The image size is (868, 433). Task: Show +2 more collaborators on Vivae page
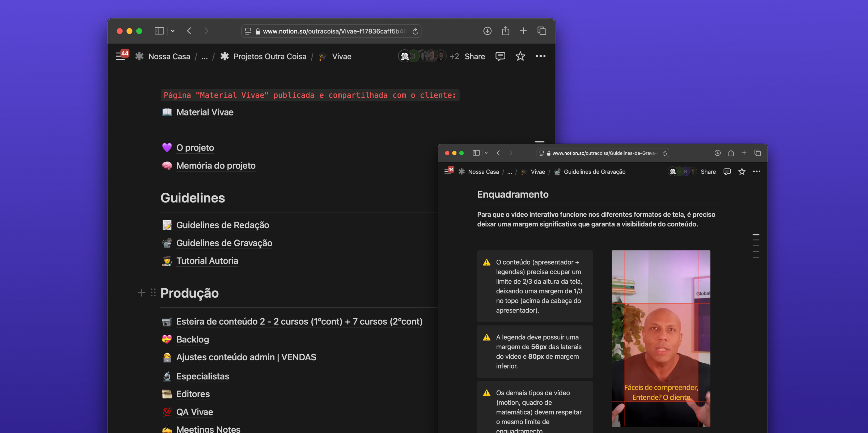point(454,57)
